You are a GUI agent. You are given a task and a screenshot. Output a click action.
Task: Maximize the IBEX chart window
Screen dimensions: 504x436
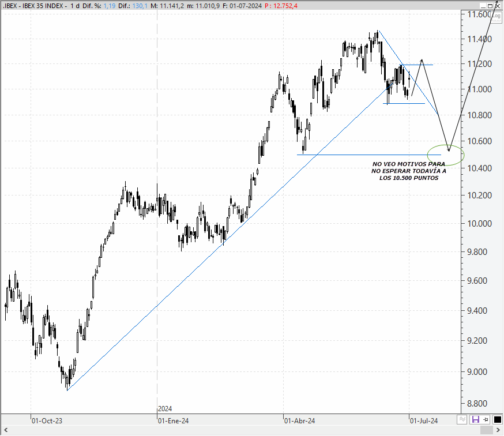pyautogui.click(x=490, y=6)
